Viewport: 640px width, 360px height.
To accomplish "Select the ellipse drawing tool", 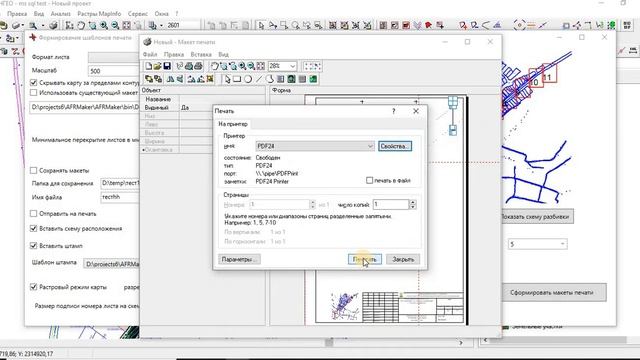I will 248,79.
